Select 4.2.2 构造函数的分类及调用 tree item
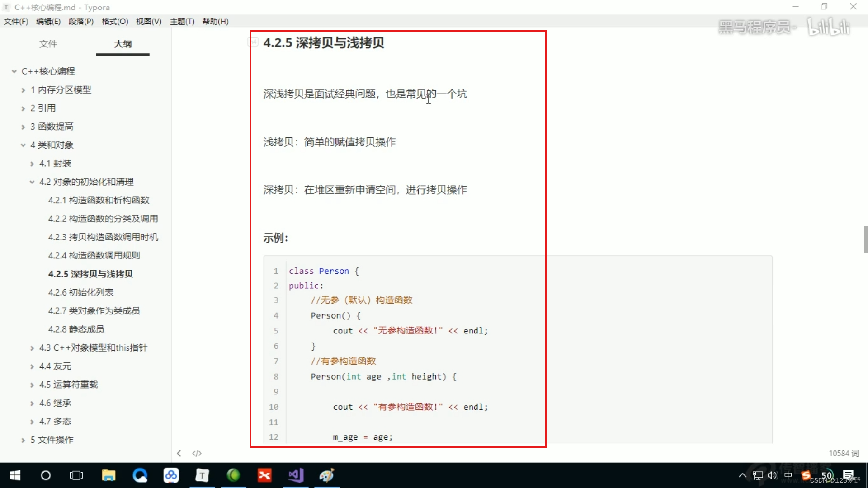 [x=103, y=219]
